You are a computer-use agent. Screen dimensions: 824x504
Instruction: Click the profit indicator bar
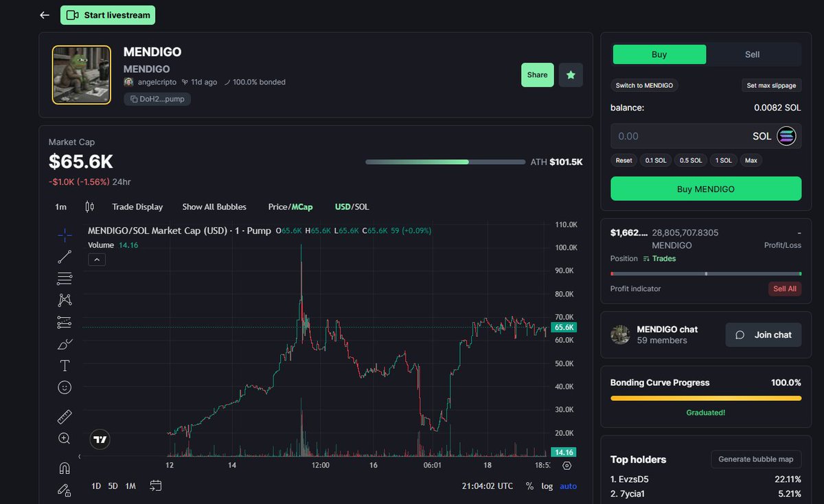click(706, 274)
